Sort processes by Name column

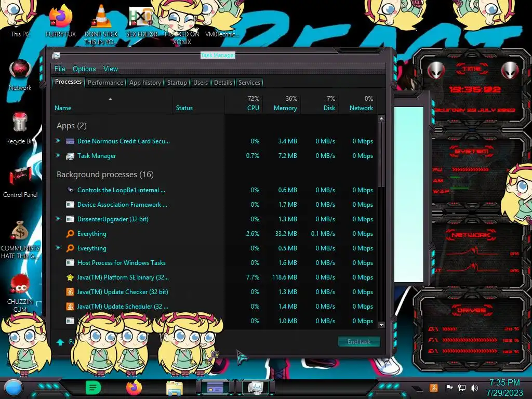coord(112,103)
